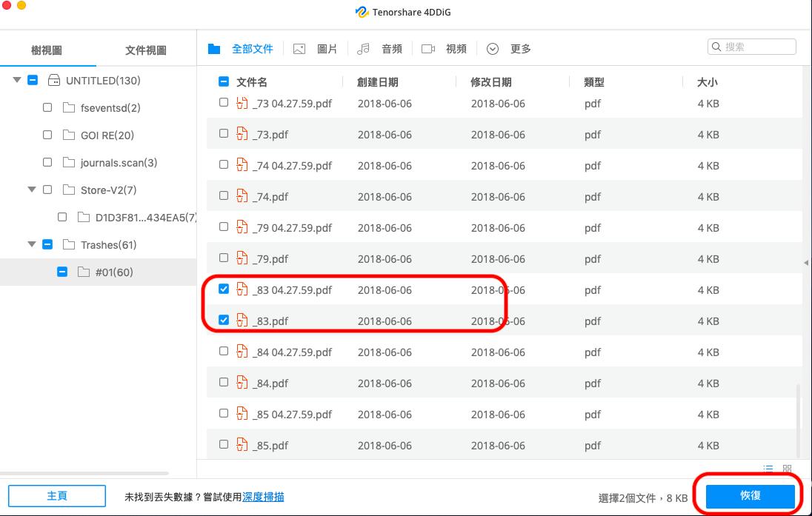Click the PDF icon of _83.pdf
Viewport: 812px width, 516px height.
[242, 321]
